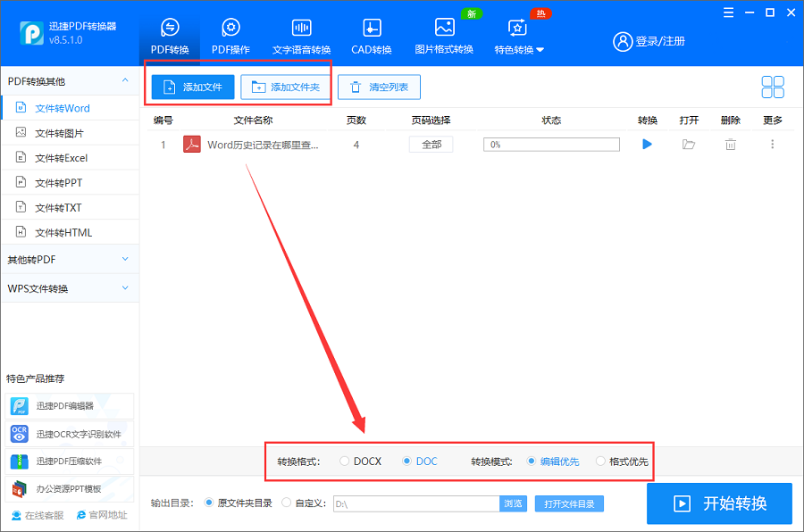Click the PDF file icon in row 1

pyautogui.click(x=192, y=145)
